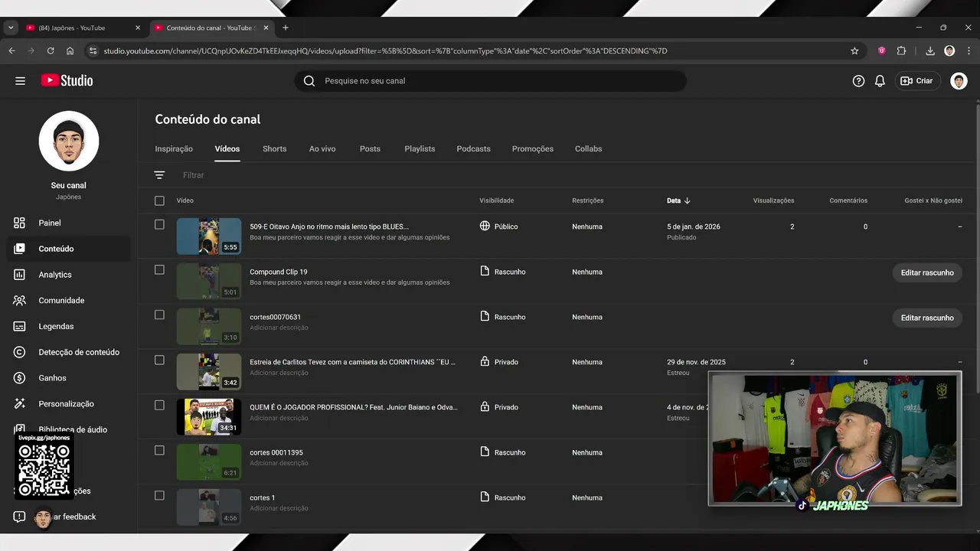
Task: Open Conteúdo in the sidebar
Action: [69, 249]
